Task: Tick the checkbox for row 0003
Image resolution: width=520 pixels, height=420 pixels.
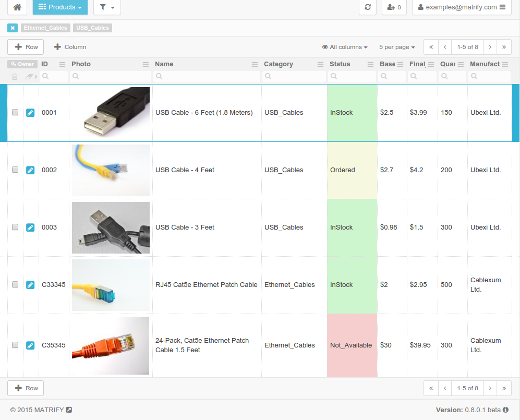Action: (15, 227)
